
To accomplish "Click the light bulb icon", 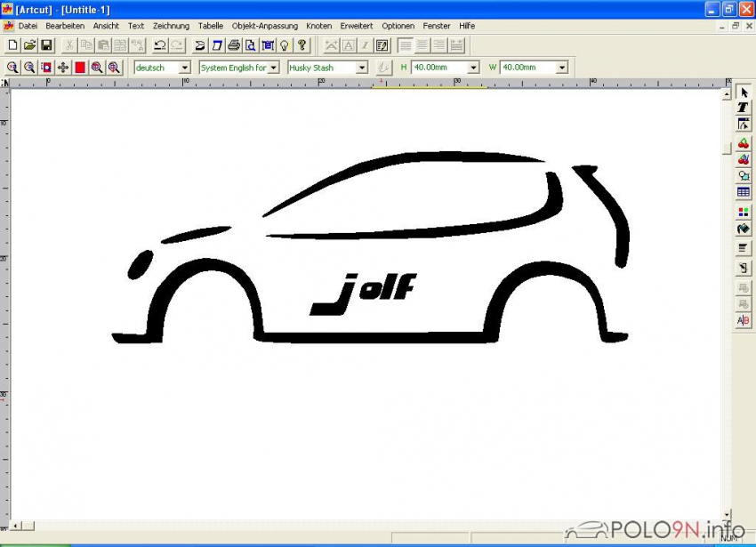I will 285,45.
